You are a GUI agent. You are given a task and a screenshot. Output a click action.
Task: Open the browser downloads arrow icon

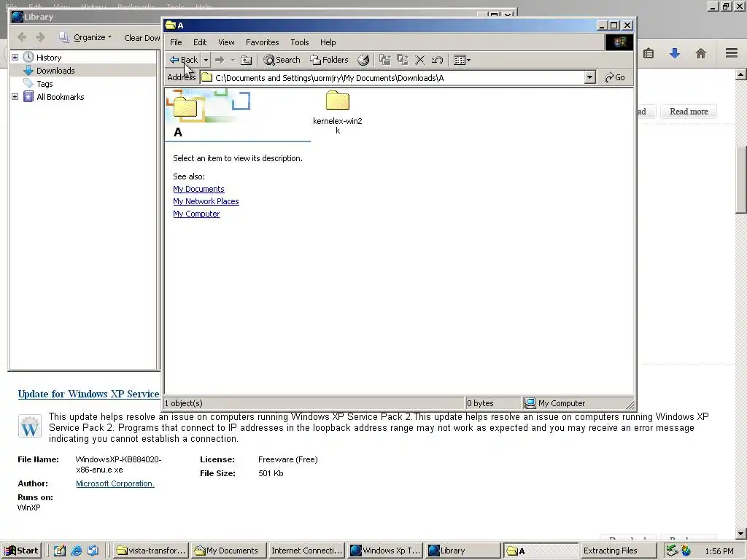(x=675, y=53)
